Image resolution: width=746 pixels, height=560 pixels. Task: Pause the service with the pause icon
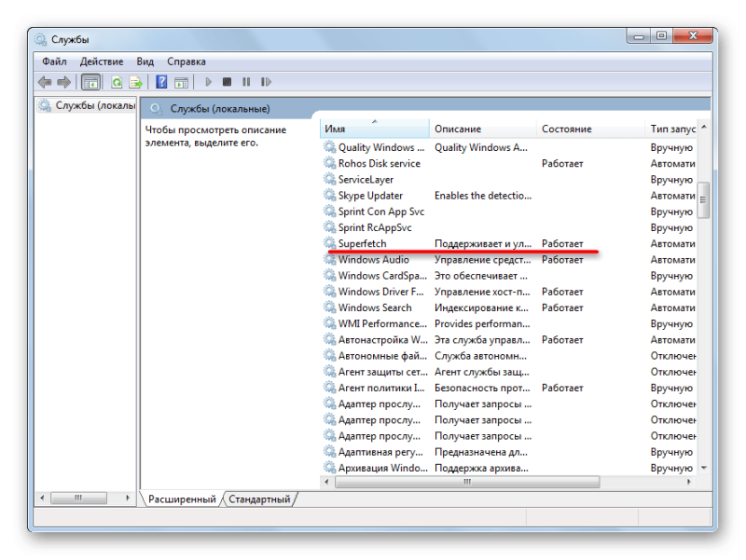point(246,82)
